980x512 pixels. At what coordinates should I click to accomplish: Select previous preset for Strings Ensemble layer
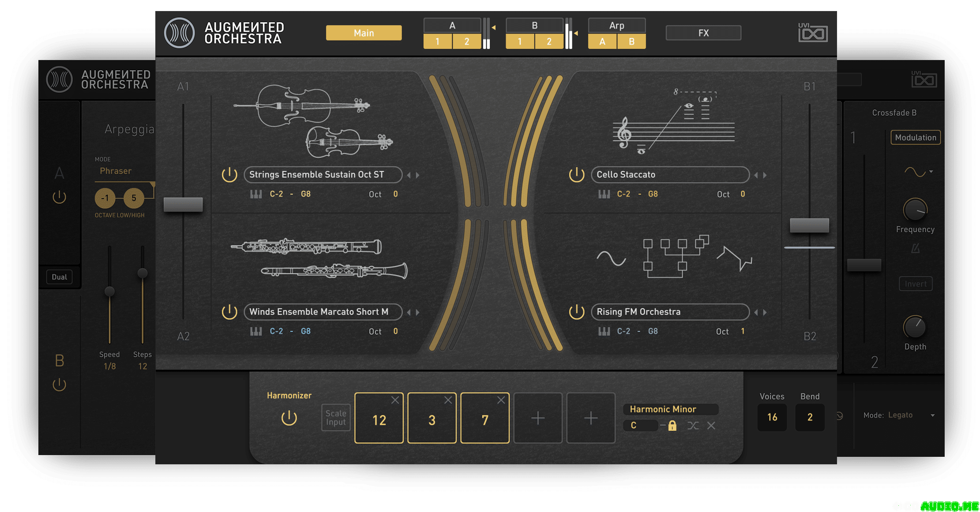(409, 175)
